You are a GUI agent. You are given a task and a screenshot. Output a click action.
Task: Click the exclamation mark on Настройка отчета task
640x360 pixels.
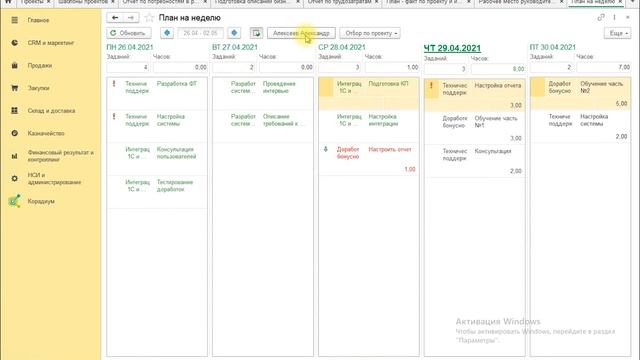click(431, 85)
